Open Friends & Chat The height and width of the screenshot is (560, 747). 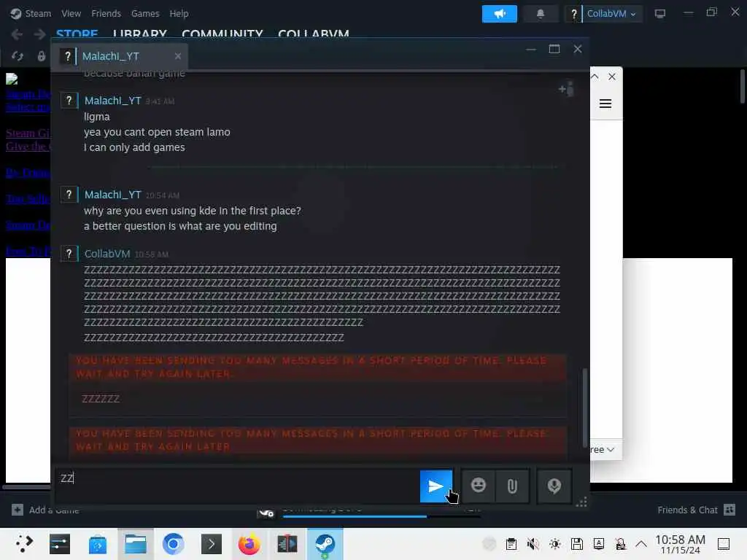point(696,510)
